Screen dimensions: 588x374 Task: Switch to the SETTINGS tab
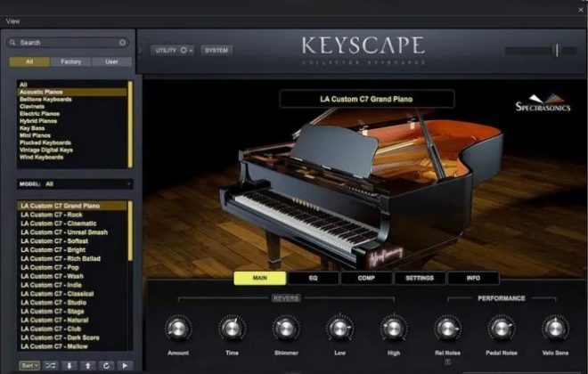(x=420, y=278)
